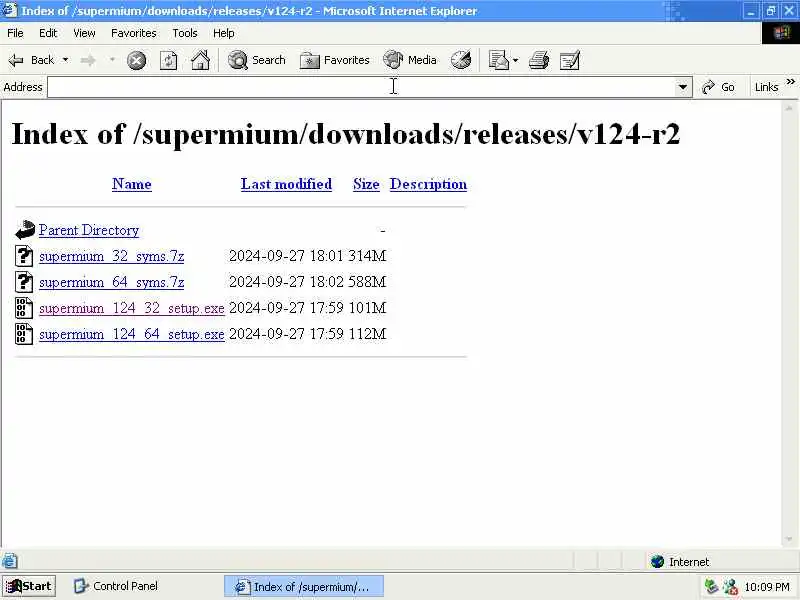The height and width of the screenshot is (600, 800).
Task: Click the icon beside supermium_64_syms.7z
Action: [24, 282]
